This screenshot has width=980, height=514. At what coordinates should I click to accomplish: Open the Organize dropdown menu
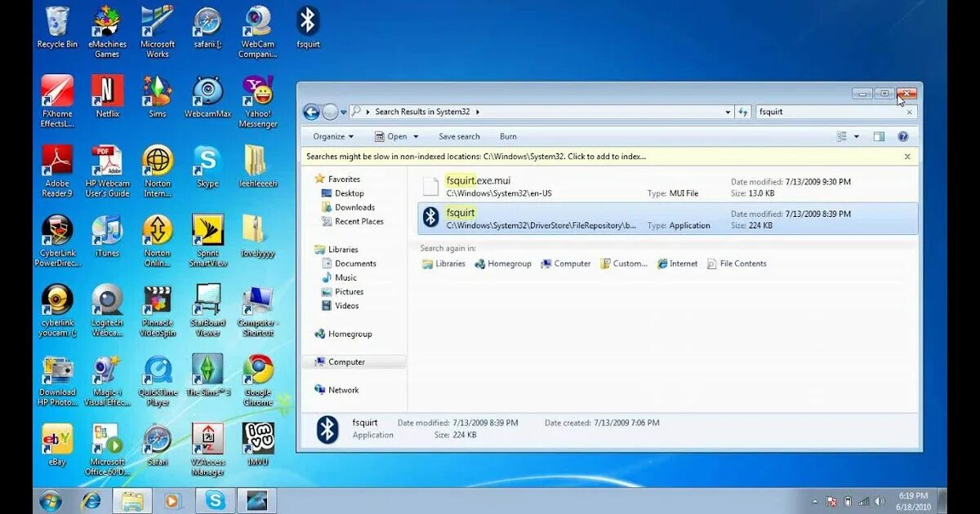(x=333, y=136)
